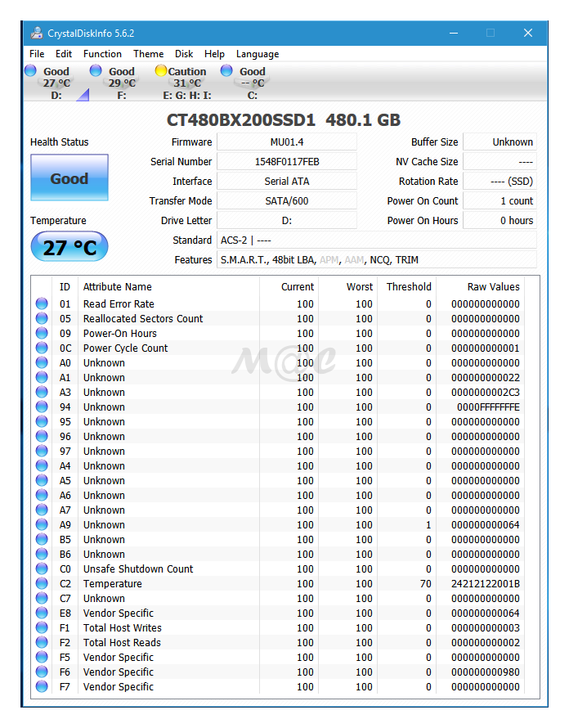Click raw value 0000000002C3
The image size is (569, 728).
click(x=486, y=392)
